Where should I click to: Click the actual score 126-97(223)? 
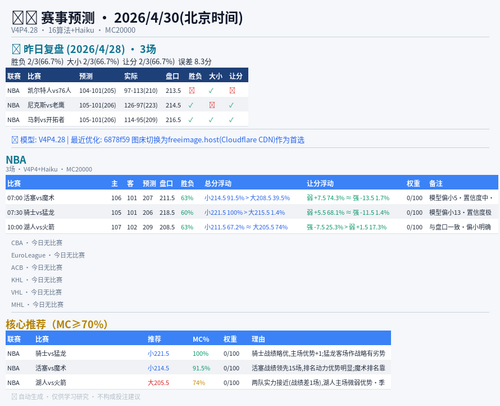(141, 105)
